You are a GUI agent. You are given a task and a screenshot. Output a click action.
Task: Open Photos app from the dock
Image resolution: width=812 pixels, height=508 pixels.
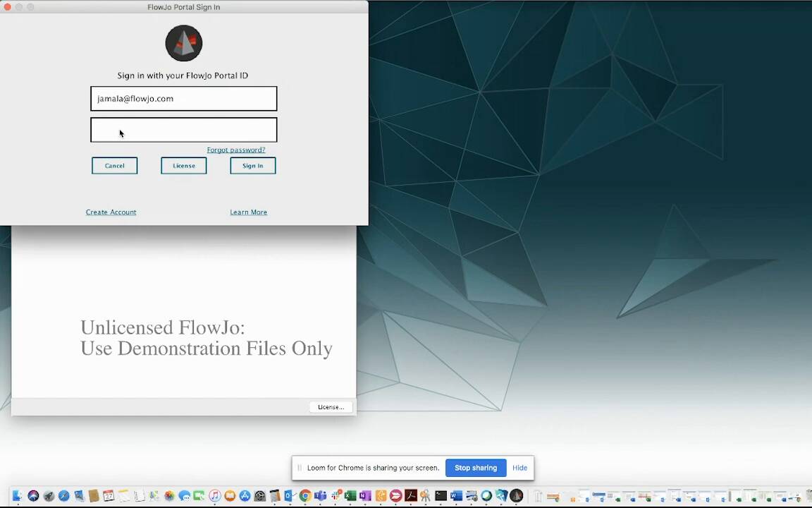coord(169,495)
